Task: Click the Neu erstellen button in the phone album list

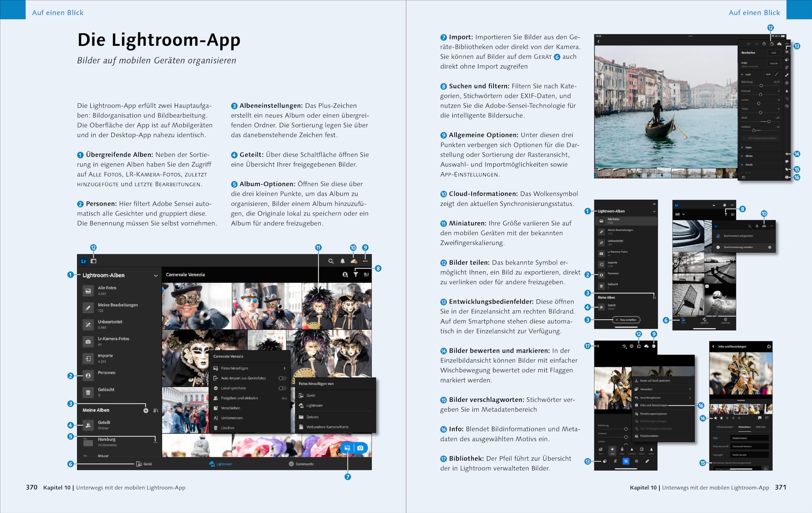Action: point(626,319)
